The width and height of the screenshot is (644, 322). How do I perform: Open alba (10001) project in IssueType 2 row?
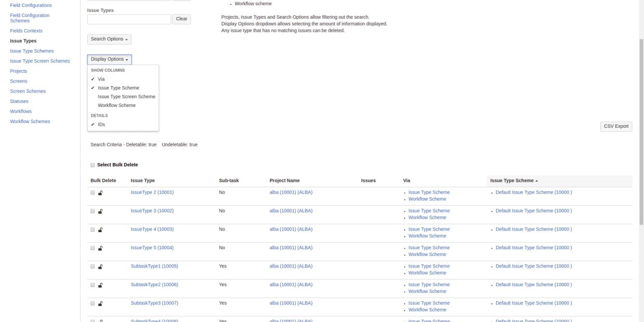coord(291,193)
